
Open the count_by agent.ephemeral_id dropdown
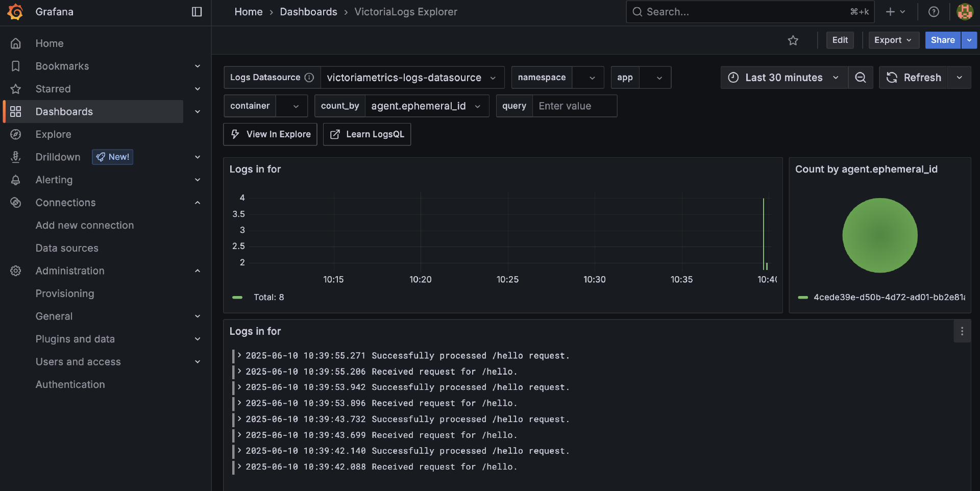426,106
